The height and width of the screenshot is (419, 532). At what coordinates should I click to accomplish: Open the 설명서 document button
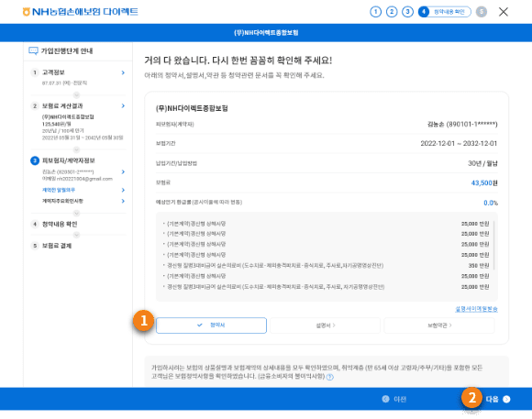pyautogui.click(x=325, y=325)
